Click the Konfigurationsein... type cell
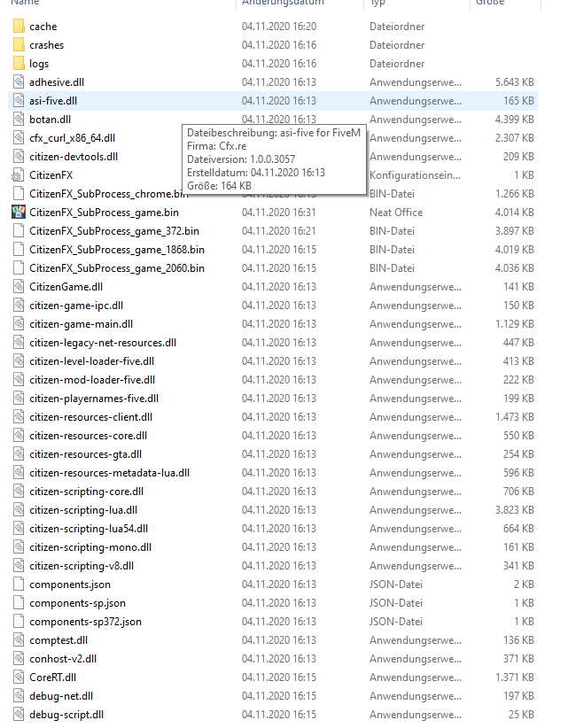This screenshot has height=728, width=583. point(416,175)
